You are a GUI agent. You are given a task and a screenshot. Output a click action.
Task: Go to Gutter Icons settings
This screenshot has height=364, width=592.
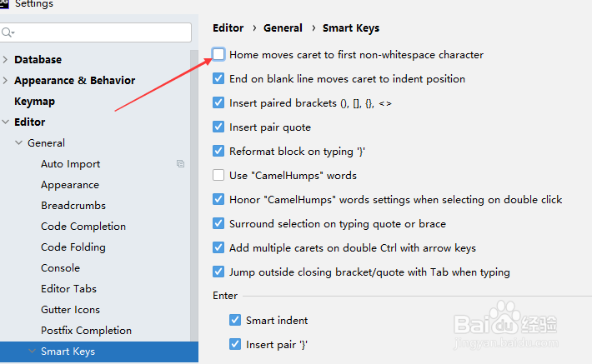pos(70,310)
